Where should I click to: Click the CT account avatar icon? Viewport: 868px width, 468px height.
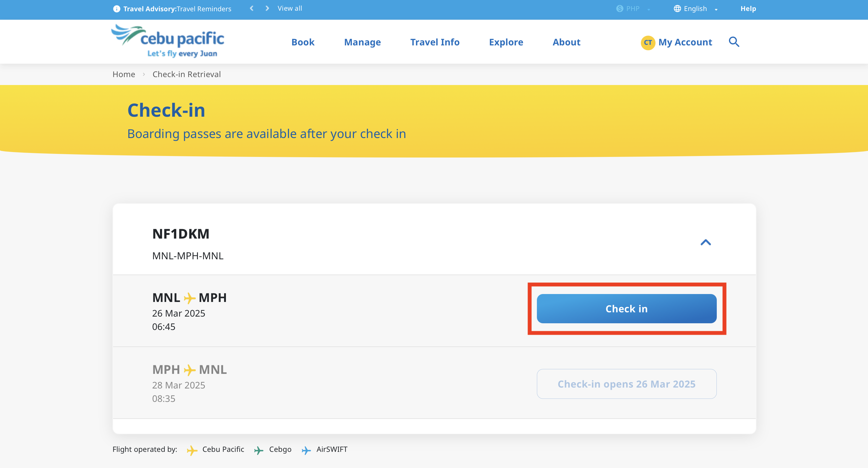(x=648, y=42)
